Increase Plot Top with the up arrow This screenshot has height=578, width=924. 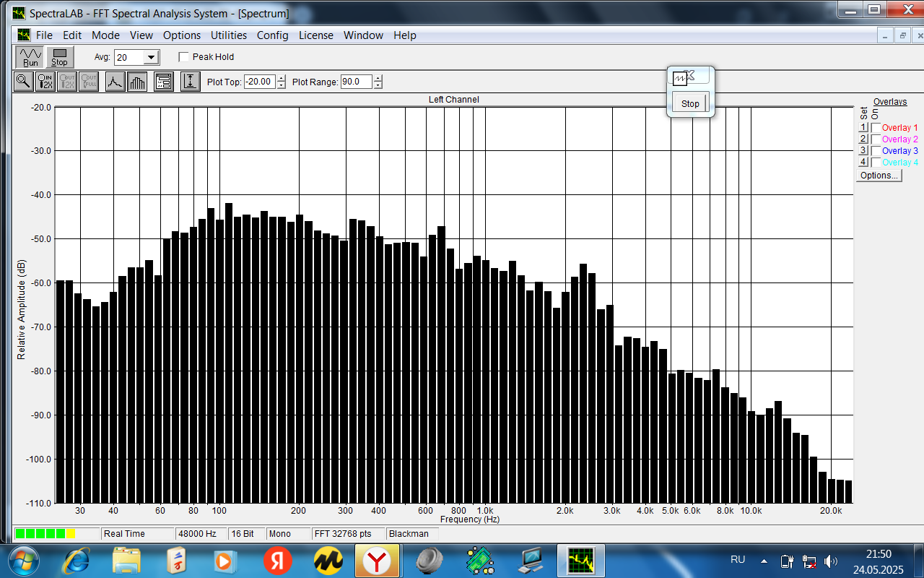281,79
